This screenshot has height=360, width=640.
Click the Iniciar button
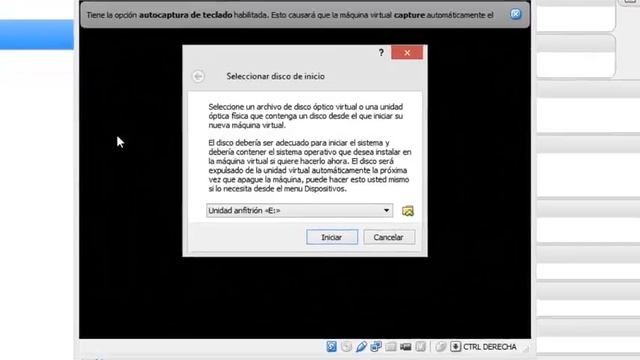point(332,237)
